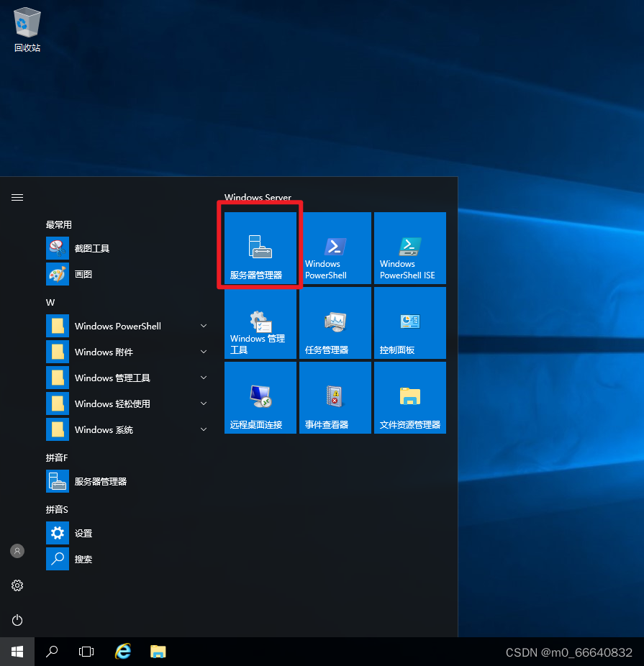Image resolution: width=644 pixels, height=666 pixels.
Task: Select the Windows 管理工具 folder entry
Action: click(x=127, y=378)
